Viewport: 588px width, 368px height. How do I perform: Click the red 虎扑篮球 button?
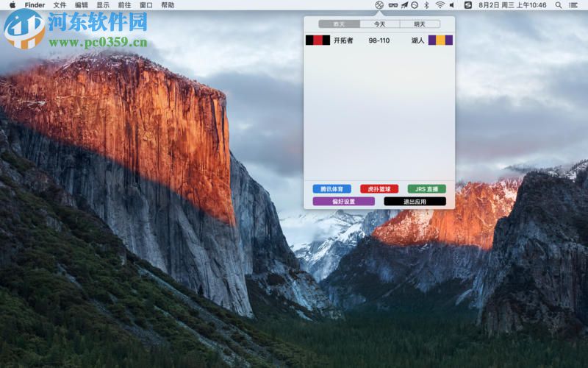tap(379, 189)
